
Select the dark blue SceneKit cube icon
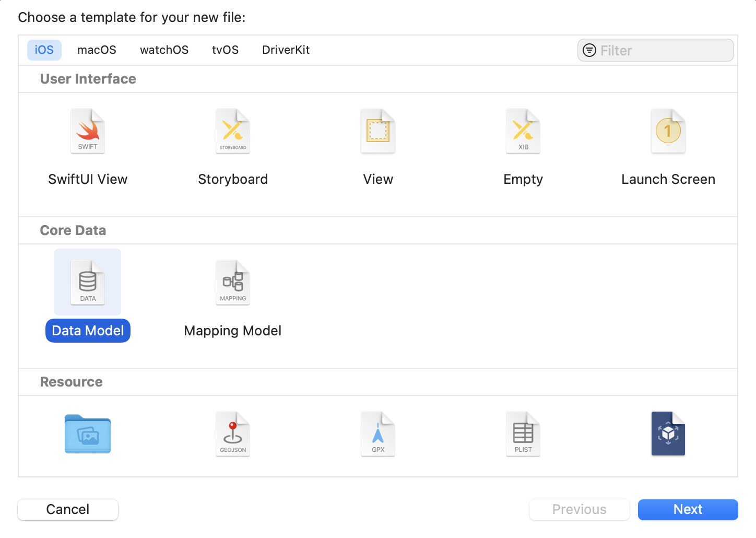668,434
